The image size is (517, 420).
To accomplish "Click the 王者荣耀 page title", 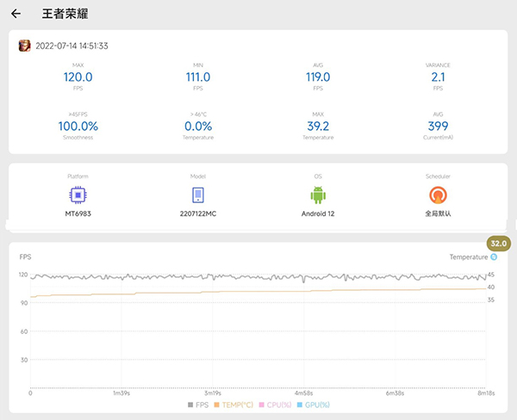I will (65, 15).
